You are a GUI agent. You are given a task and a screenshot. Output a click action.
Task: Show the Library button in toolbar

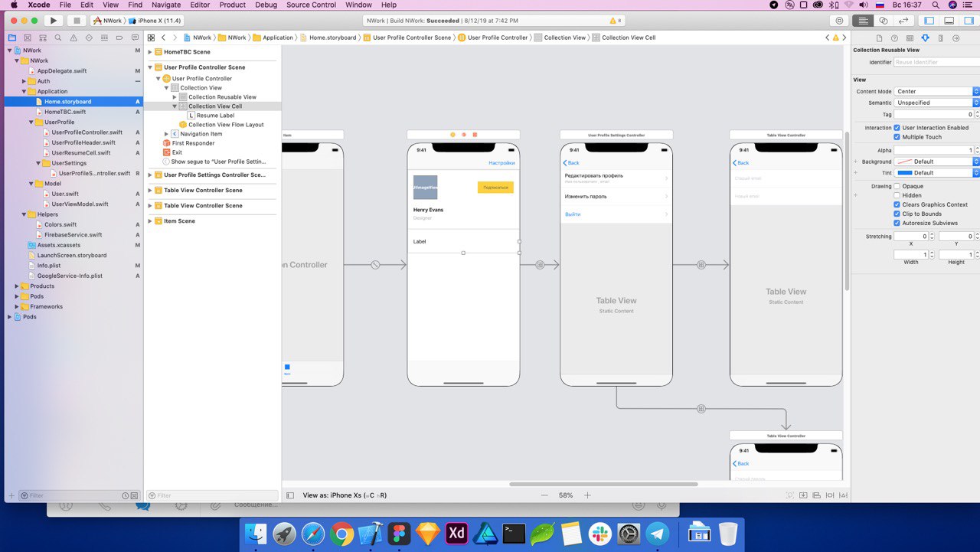[x=841, y=21]
